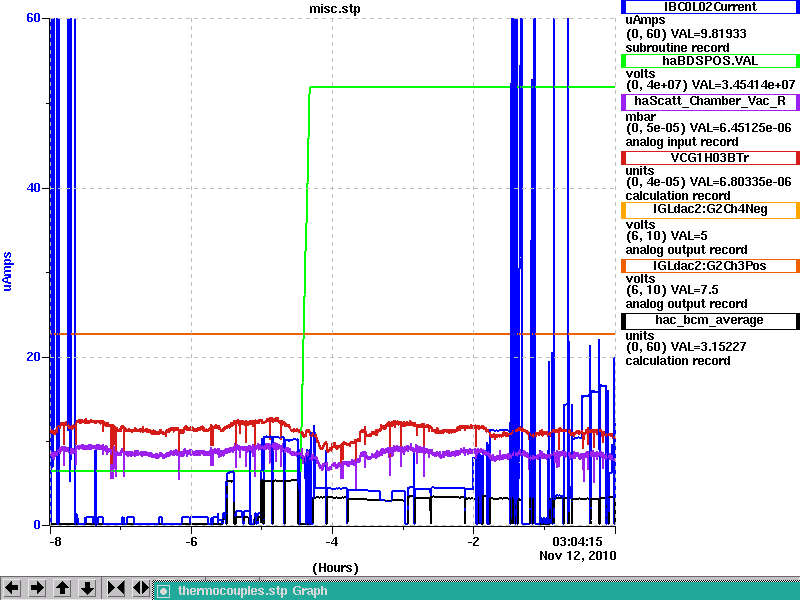Click the 60 tick on the y-axis

coord(33,18)
